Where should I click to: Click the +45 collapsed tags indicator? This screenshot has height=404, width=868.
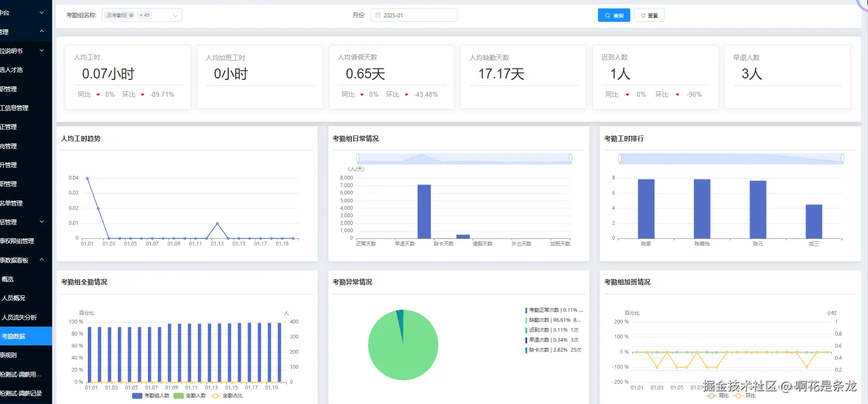coord(144,15)
